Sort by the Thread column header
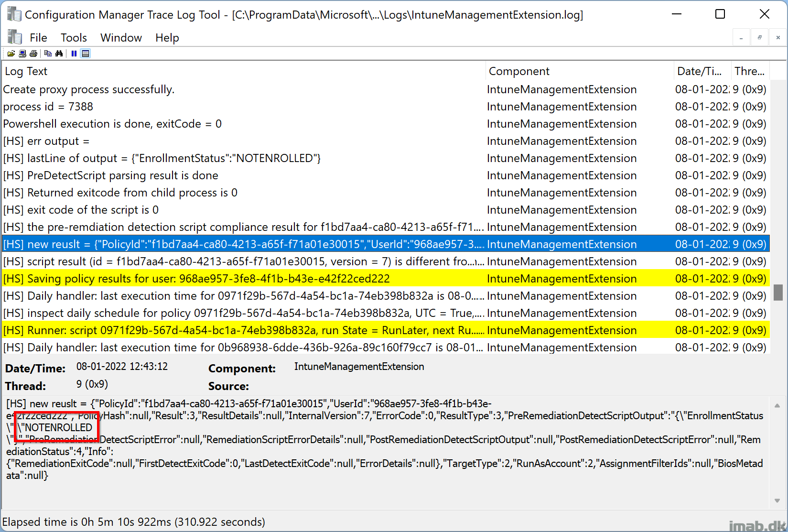 coord(750,71)
